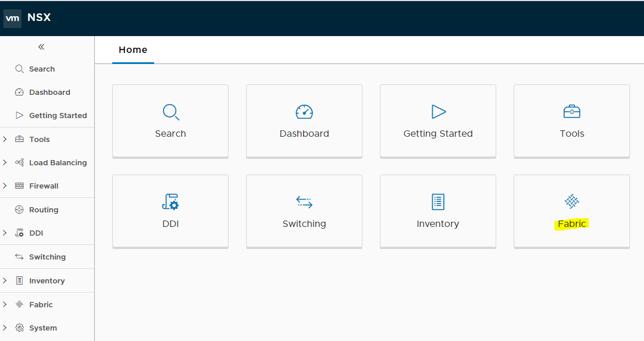The height and width of the screenshot is (341, 644).
Task: Expand the Inventory sidebar chevron
Action: click(x=5, y=280)
